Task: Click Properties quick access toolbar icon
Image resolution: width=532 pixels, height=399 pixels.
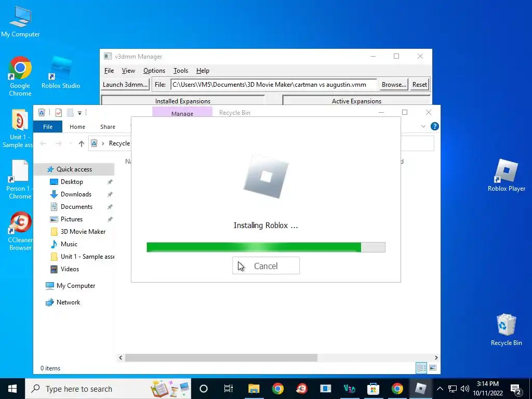Action: coord(59,113)
